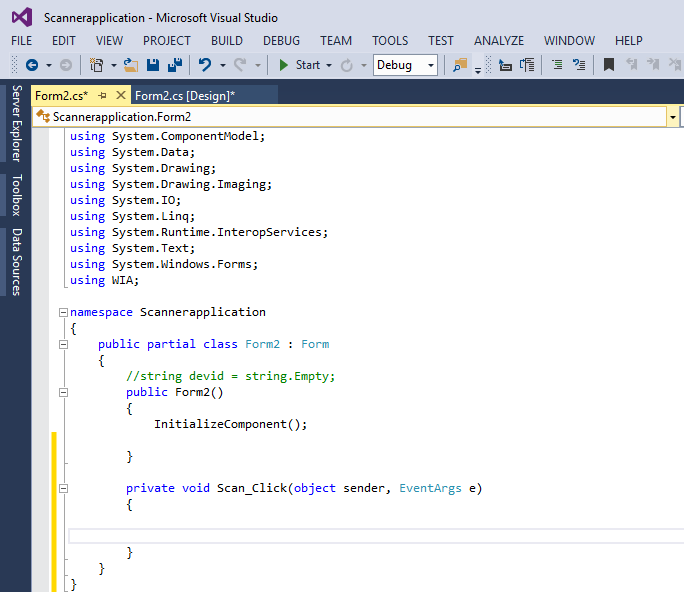Open the BUILD menu
The width and height of the screenshot is (684, 598).
pyautogui.click(x=226, y=41)
